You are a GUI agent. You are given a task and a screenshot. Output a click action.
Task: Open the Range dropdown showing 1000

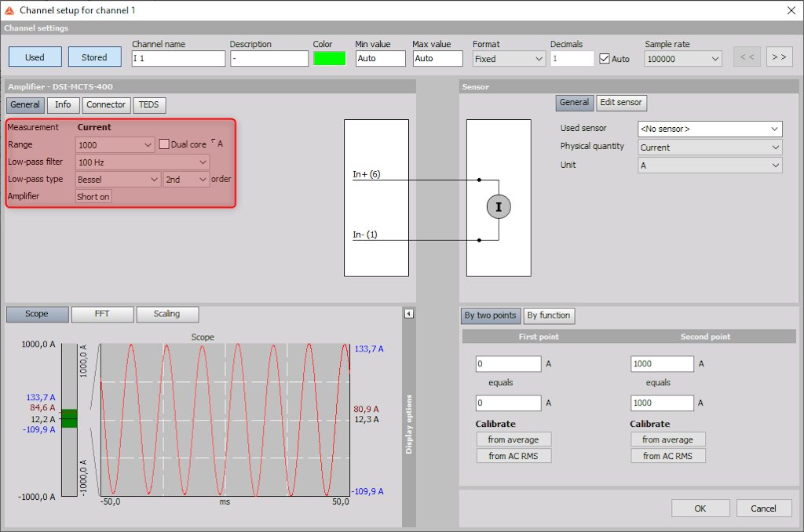pos(115,145)
